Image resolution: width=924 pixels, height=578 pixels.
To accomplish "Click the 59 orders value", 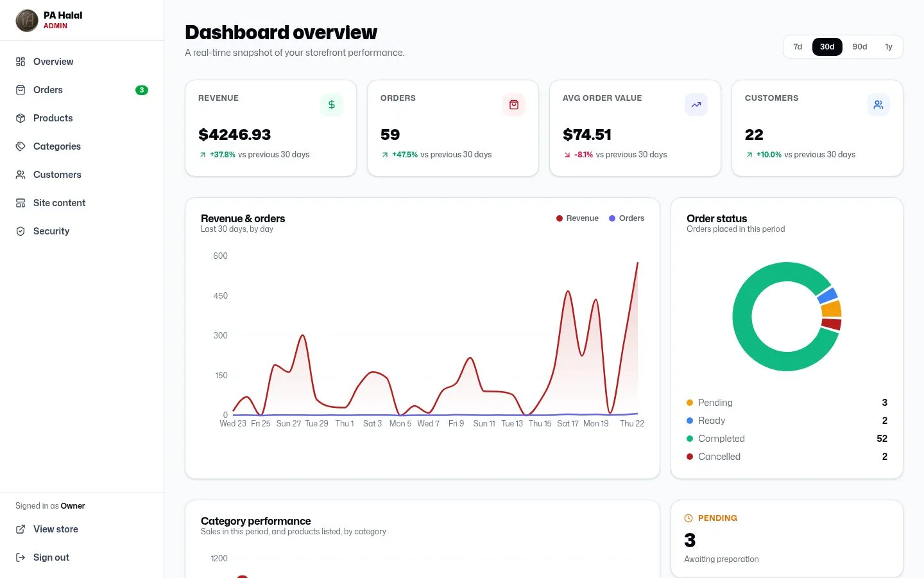I will coord(390,135).
